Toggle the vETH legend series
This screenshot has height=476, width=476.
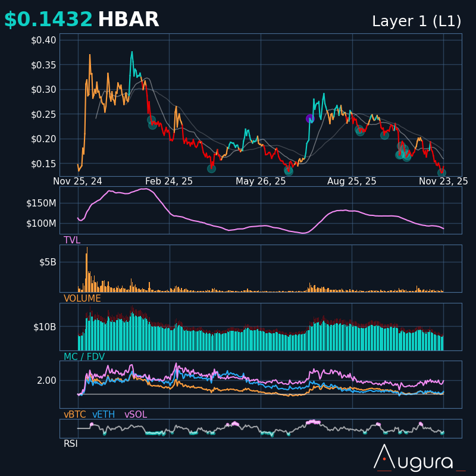coord(104,415)
